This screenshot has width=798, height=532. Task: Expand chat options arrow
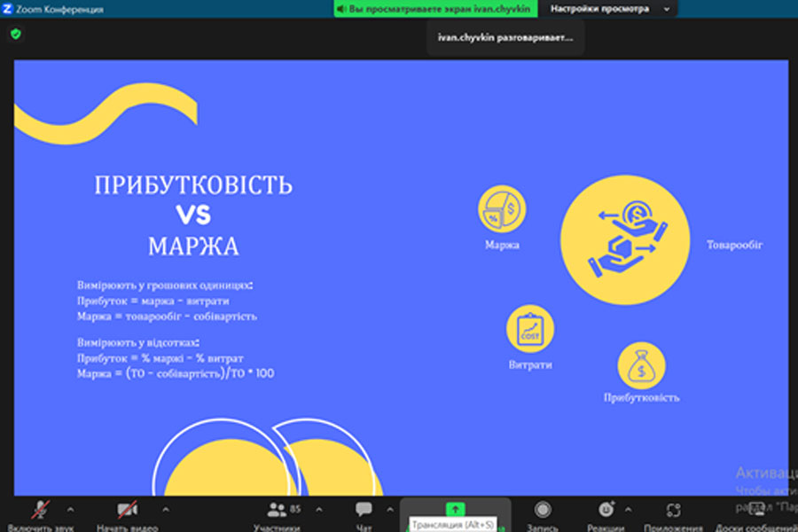tap(390, 509)
